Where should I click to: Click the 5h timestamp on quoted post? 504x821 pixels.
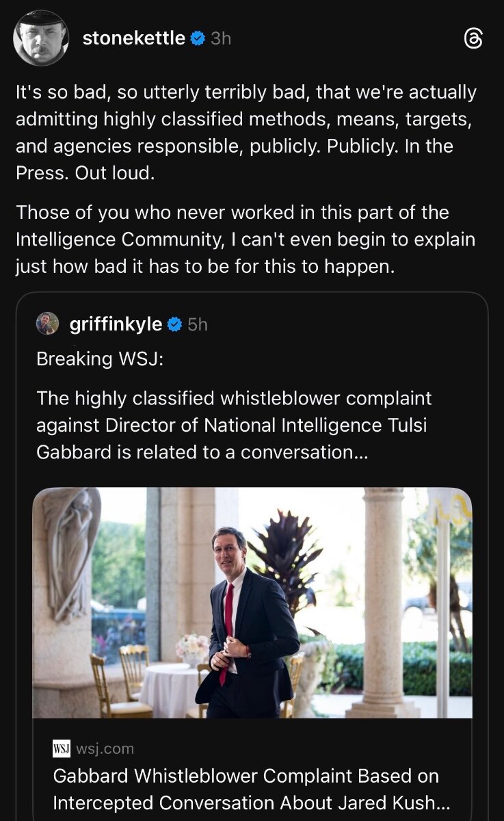[198, 324]
